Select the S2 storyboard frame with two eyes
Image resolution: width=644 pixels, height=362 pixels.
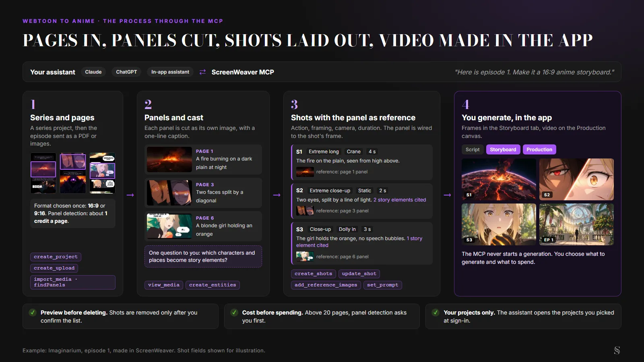coord(576,179)
